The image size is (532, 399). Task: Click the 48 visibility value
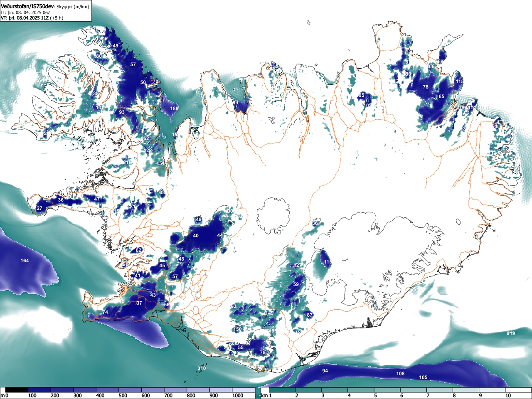point(181,259)
